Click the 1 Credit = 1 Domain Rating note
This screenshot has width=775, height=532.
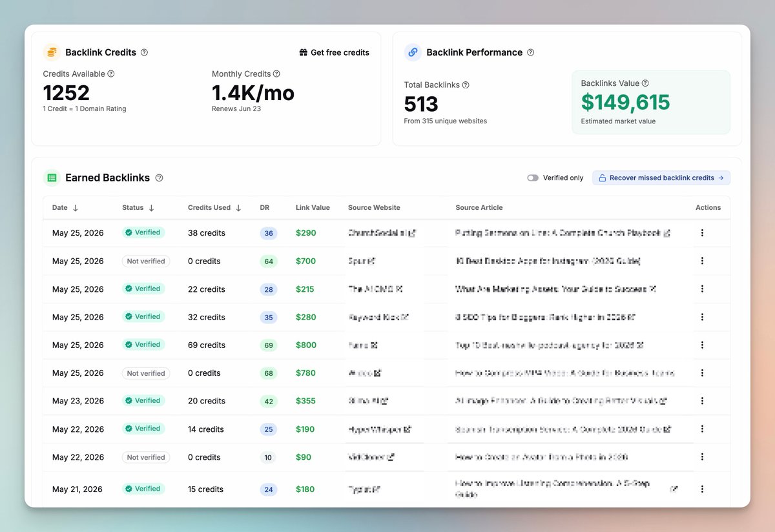pos(85,108)
